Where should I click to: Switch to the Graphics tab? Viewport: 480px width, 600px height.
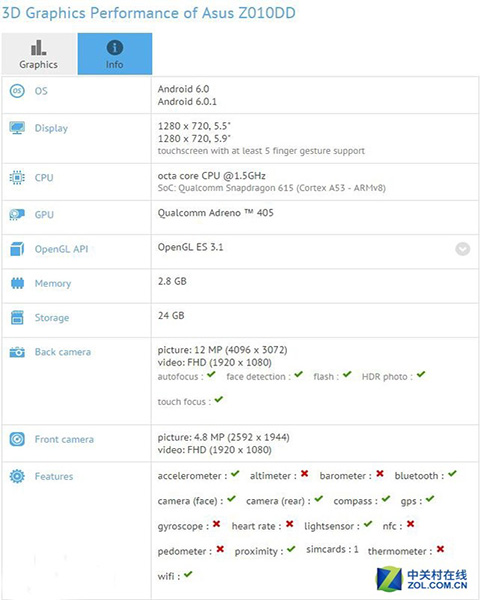coord(39,54)
